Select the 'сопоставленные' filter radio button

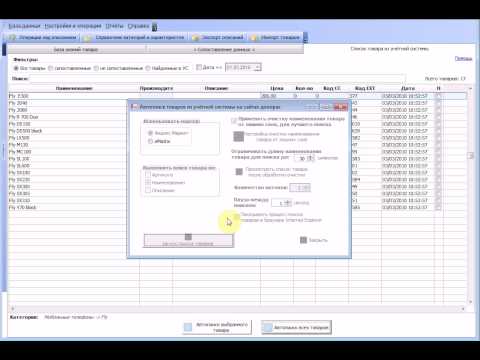(x=51, y=68)
